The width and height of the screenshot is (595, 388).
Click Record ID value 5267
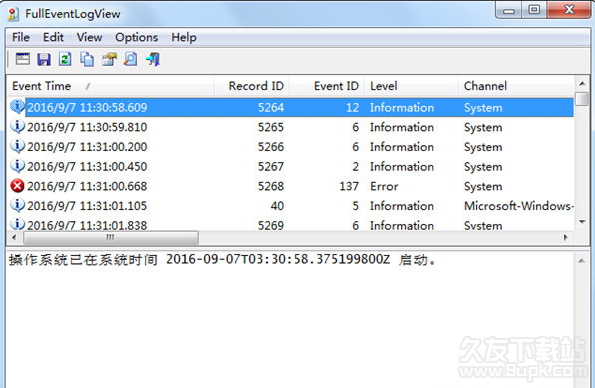[x=271, y=166]
